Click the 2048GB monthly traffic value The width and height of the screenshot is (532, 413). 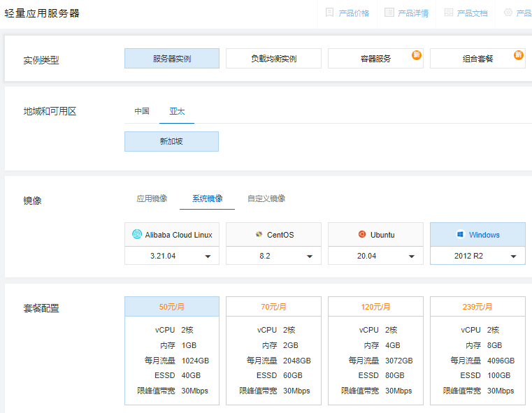pos(297,361)
